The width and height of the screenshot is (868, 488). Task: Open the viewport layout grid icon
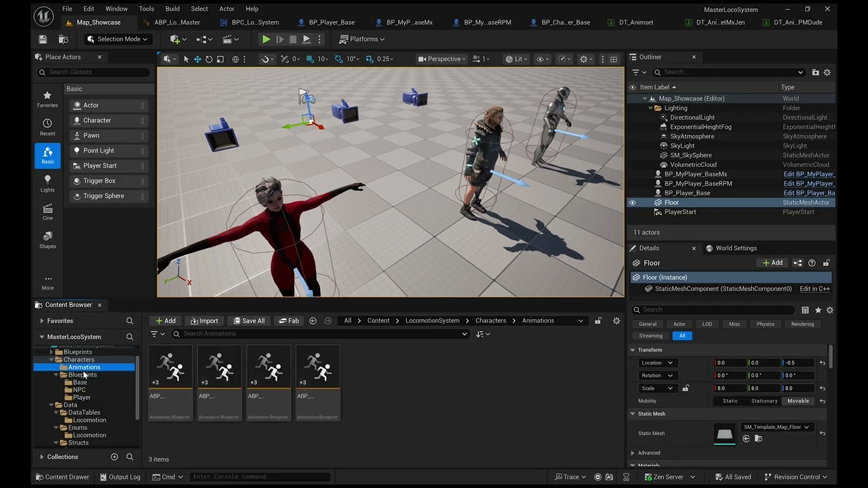click(x=614, y=59)
